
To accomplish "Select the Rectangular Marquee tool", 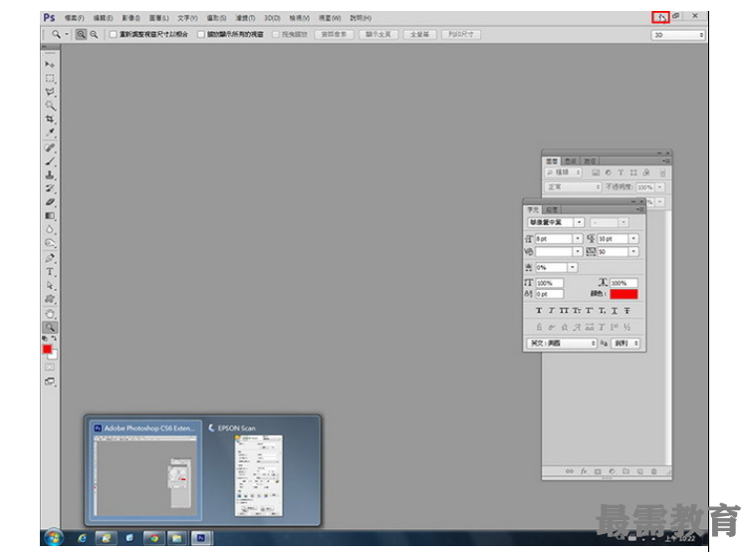I will tap(50, 78).
